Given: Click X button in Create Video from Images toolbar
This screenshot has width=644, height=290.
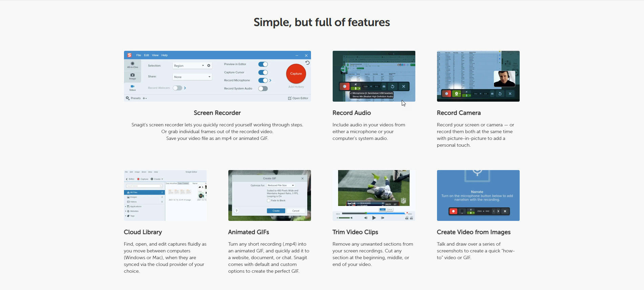Looking at the screenshot, I should [505, 211].
